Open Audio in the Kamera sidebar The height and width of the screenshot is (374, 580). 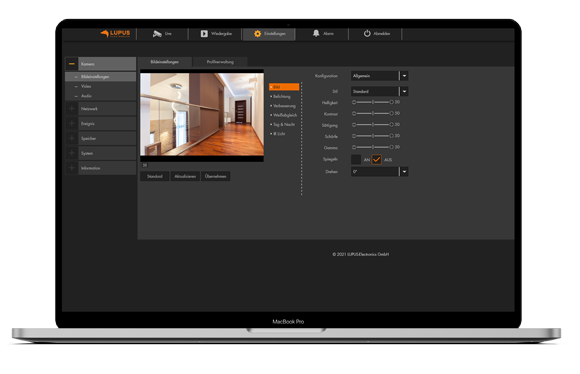tap(101, 96)
